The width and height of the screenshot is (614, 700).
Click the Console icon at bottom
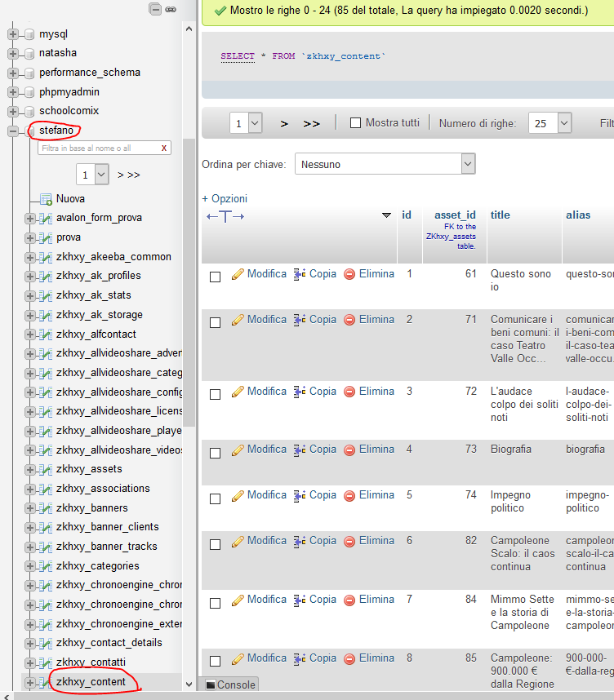[x=211, y=684]
